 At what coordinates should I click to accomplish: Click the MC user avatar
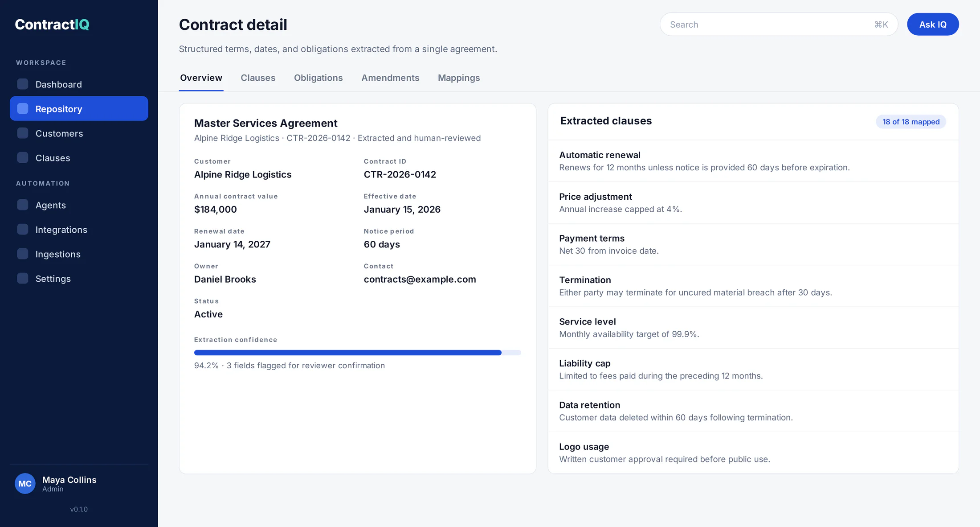(x=25, y=484)
